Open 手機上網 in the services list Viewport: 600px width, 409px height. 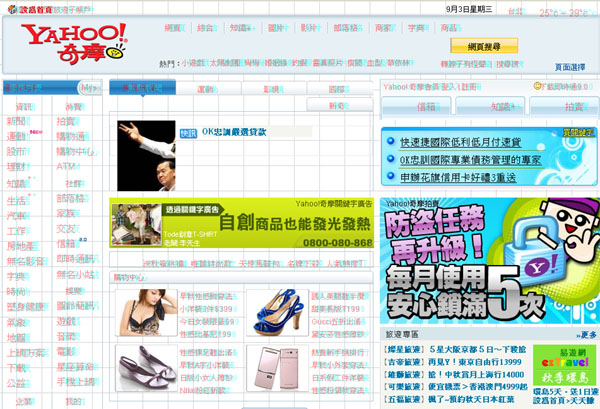pos(77,382)
